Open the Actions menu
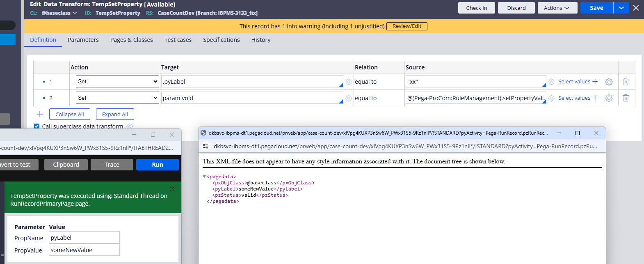Viewport: 644px width, 264px height. tap(556, 8)
